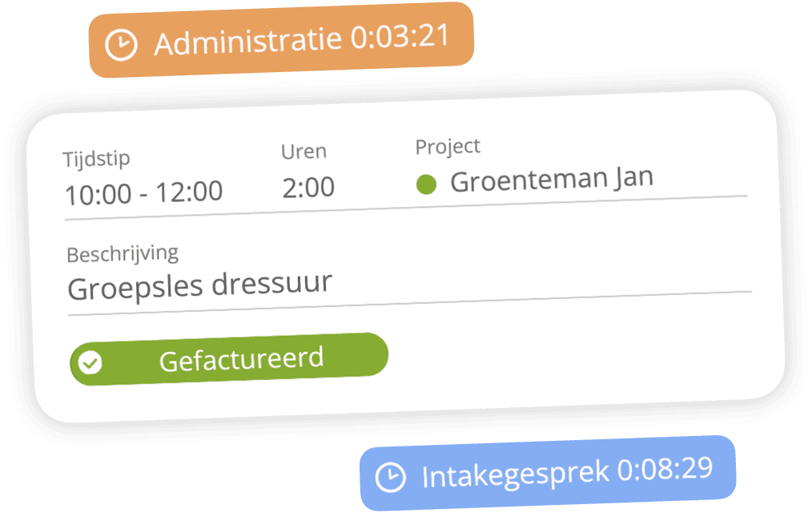Click the 0:03:21 elapsed time text
This screenshot has height=513, width=812.
point(400,36)
